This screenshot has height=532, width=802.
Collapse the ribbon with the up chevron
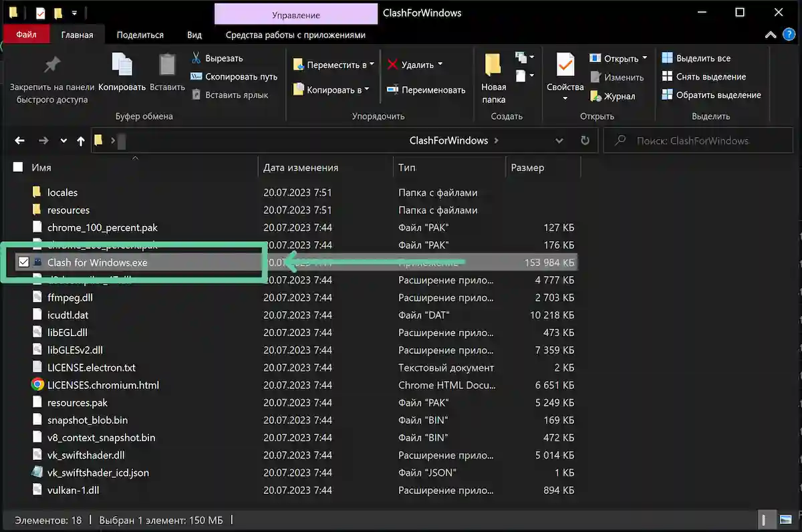pos(772,35)
